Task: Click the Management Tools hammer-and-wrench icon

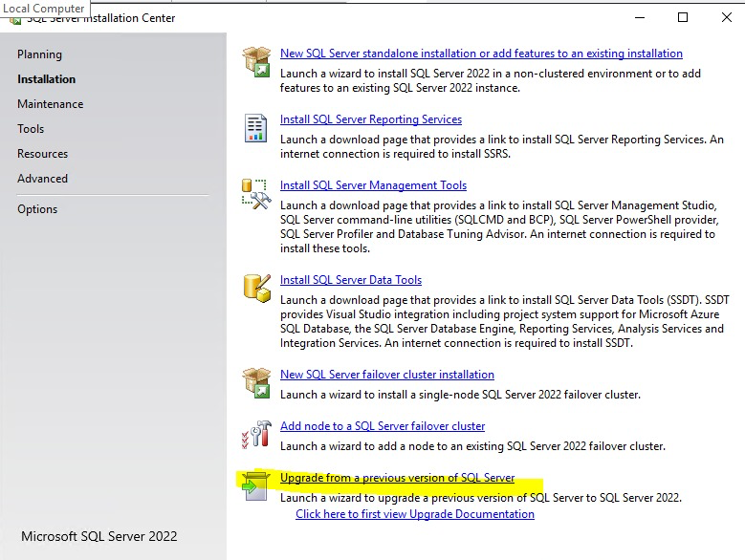Action: [256, 194]
